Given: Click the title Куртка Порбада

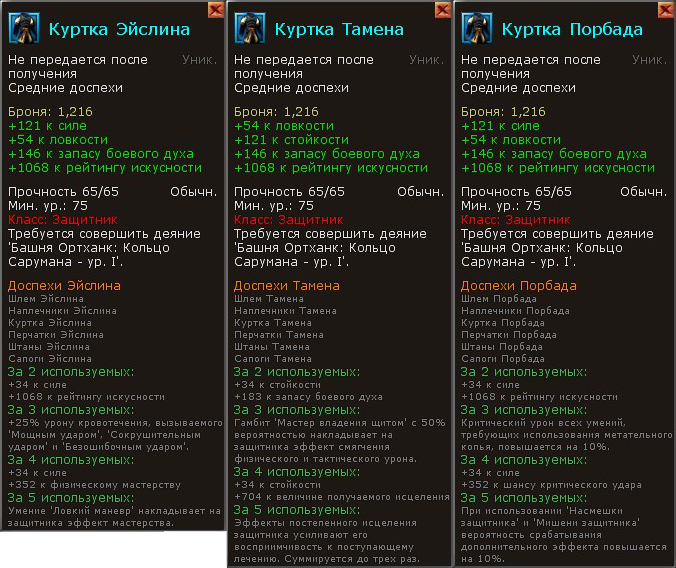Looking at the screenshot, I should coord(572,29).
